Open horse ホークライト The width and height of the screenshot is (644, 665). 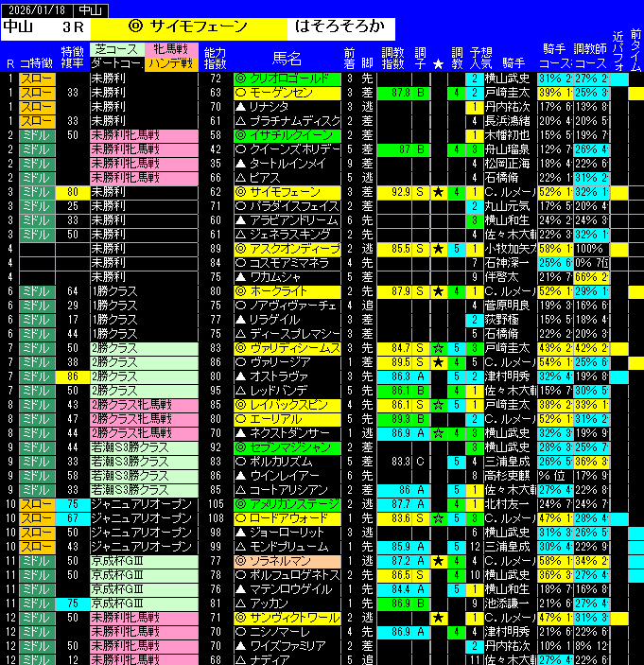tap(281, 291)
